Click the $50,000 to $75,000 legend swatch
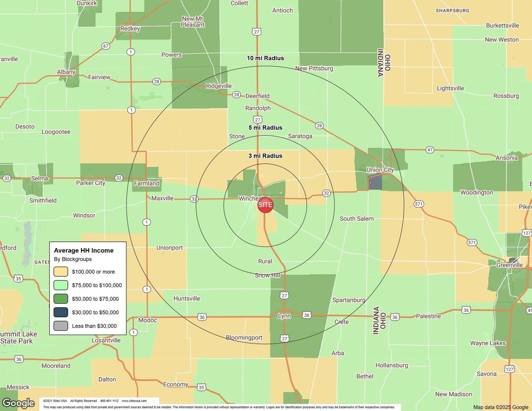Screen dimensions: 532x411 pos(61,299)
